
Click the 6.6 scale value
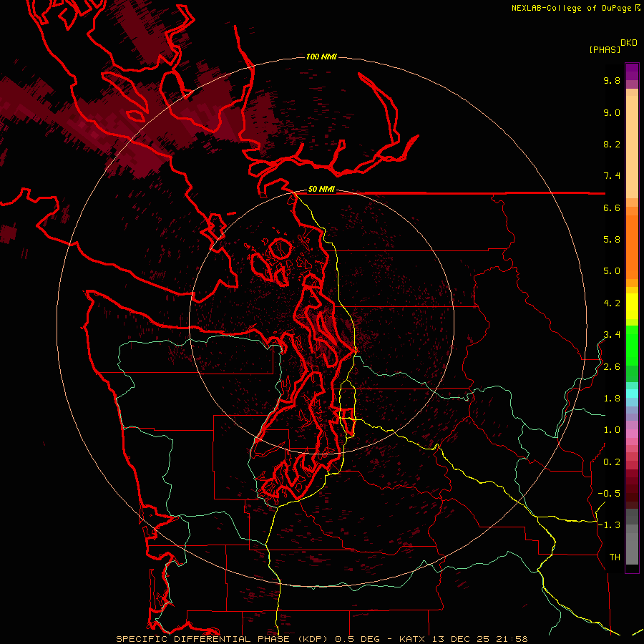[x=612, y=208]
